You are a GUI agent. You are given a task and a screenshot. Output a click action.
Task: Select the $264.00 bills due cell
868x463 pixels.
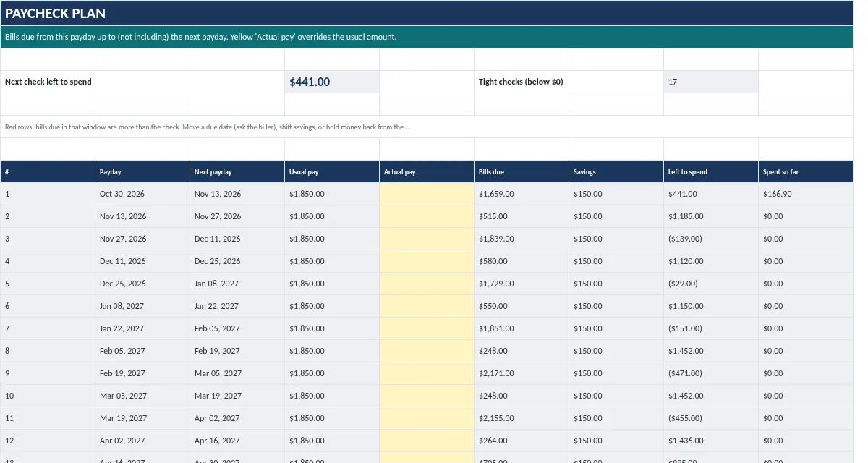coord(522,441)
